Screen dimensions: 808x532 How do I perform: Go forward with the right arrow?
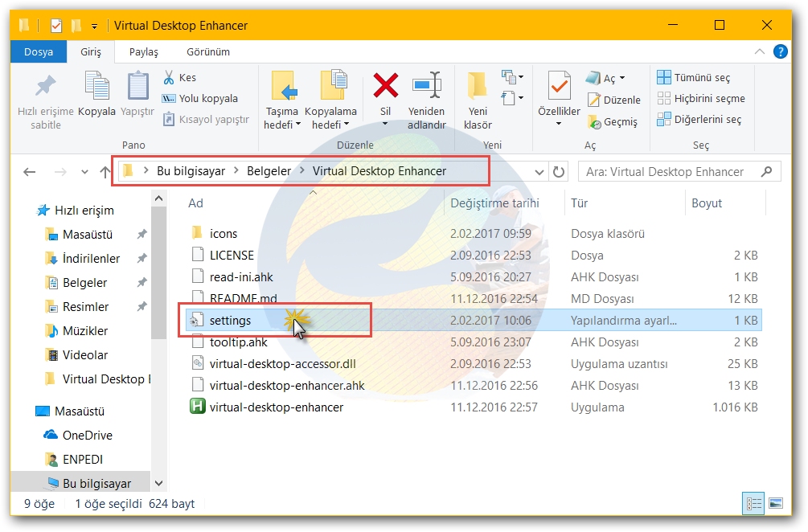point(60,171)
